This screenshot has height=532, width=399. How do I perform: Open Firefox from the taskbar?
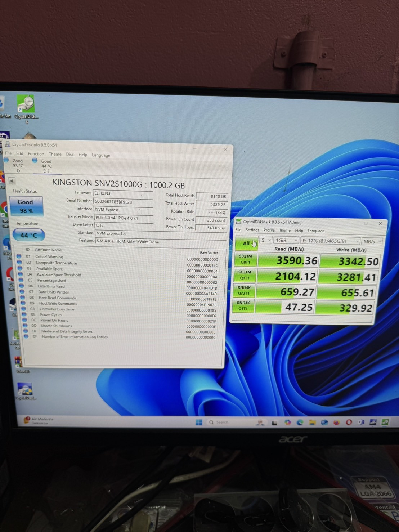tap(336, 422)
